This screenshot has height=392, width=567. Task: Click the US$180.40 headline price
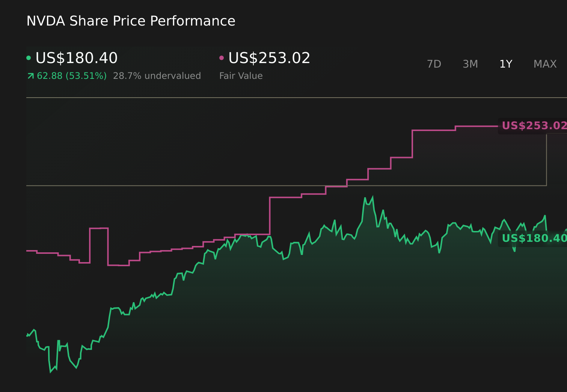76,58
